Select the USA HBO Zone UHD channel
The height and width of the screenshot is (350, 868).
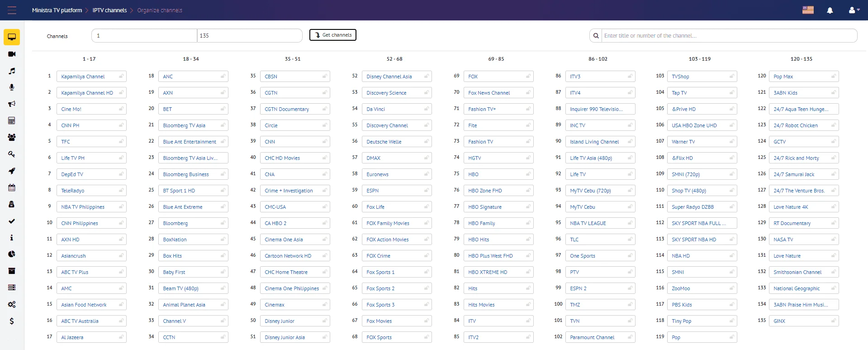[702, 125]
